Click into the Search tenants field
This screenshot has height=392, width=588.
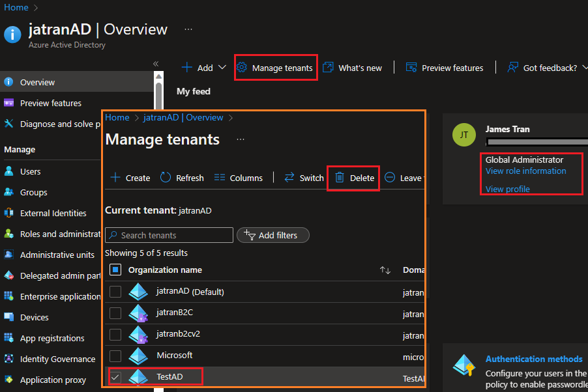tap(169, 235)
